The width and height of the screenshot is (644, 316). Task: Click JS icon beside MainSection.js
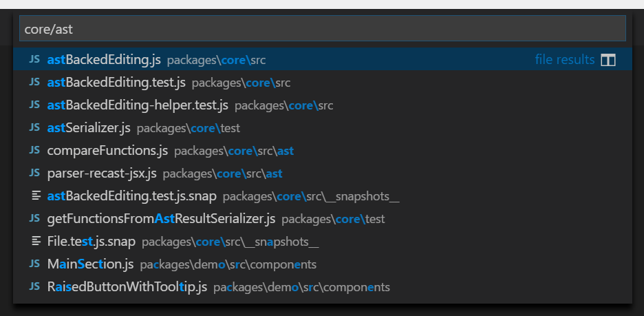pyautogui.click(x=35, y=264)
